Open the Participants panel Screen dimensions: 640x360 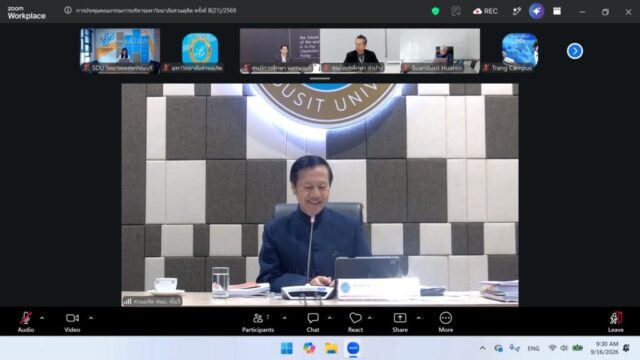[x=258, y=322]
